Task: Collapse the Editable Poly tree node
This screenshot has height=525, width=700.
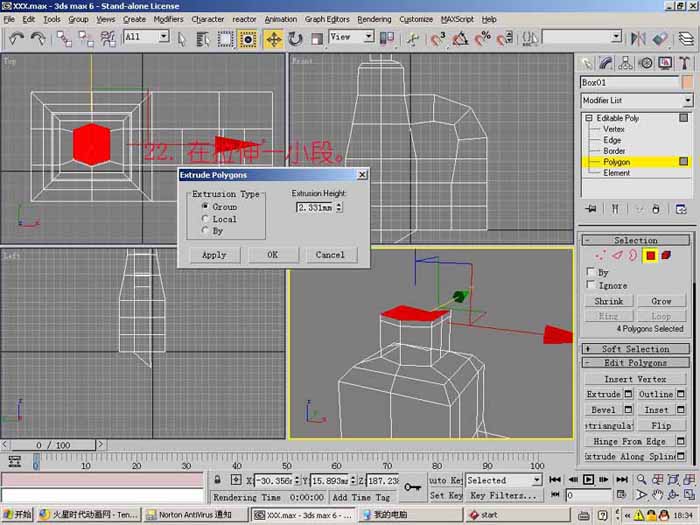Action: tap(589, 118)
